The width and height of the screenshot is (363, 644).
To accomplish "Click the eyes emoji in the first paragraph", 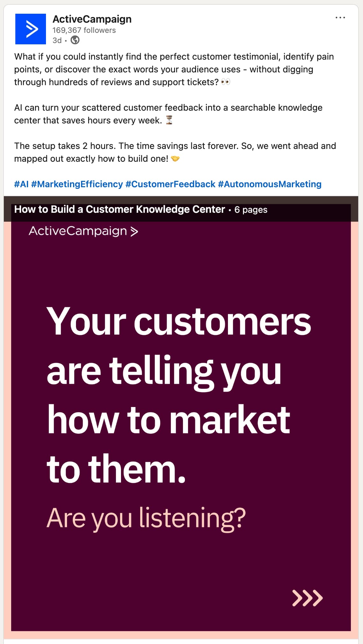I will (226, 81).
